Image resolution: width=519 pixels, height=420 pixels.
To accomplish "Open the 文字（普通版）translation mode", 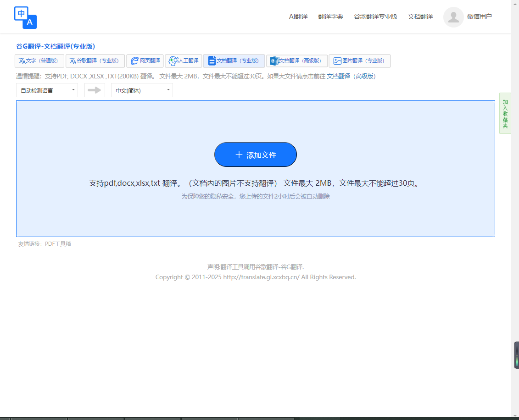I will [39, 61].
